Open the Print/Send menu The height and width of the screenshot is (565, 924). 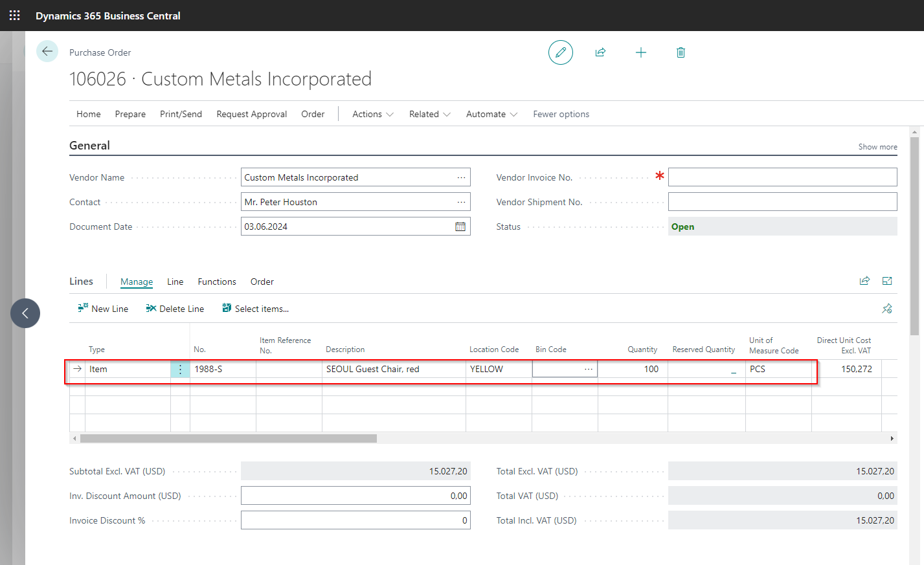pyautogui.click(x=181, y=114)
